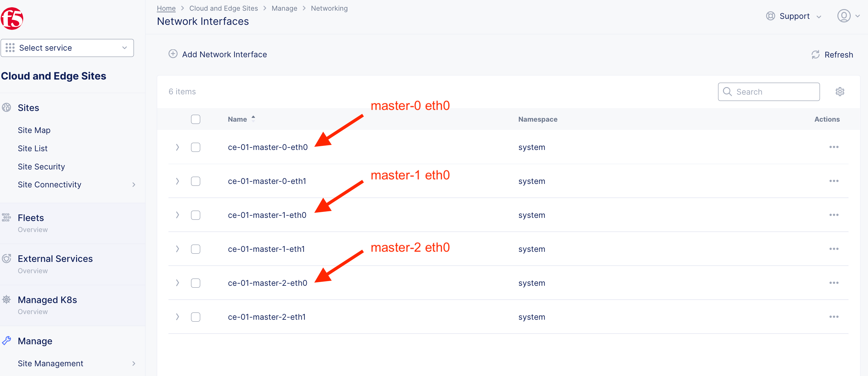Viewport: 868px width, 376px height.
Task: Select the ce-01-master-2-eth0 row checkbox
Action: click(x=195, y=283)
